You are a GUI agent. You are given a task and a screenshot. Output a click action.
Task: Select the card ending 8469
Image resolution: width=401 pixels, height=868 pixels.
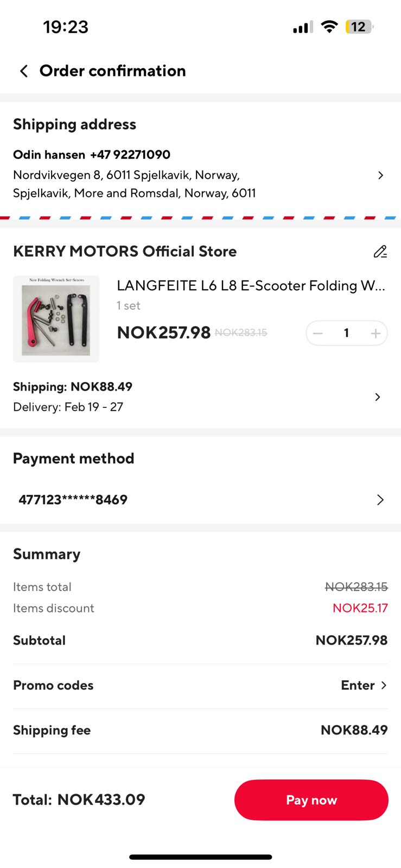tap(73, 500)
